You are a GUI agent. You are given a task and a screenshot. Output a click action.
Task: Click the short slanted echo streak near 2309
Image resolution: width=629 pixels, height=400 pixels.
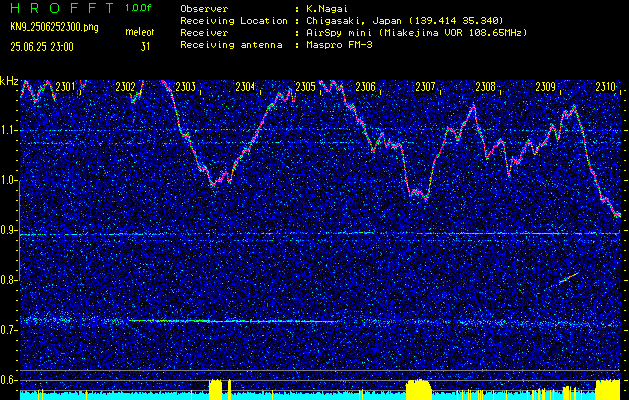(568, 278)
